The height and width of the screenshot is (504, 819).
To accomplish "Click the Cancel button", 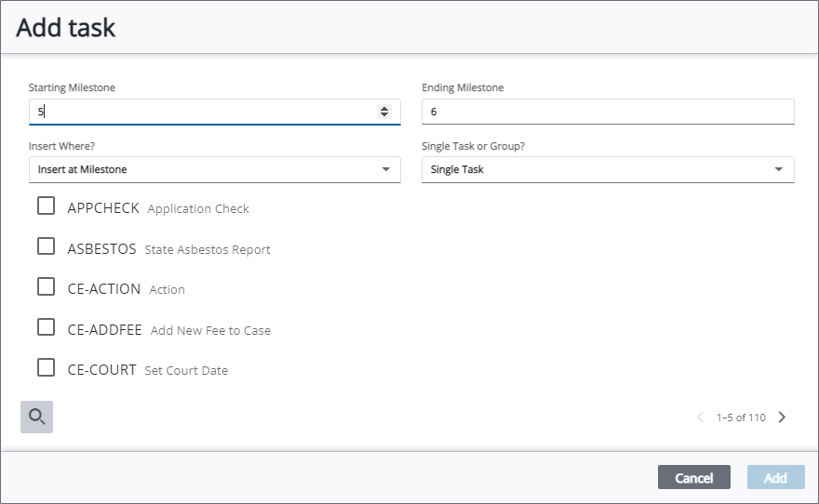I will coord(693,477).
